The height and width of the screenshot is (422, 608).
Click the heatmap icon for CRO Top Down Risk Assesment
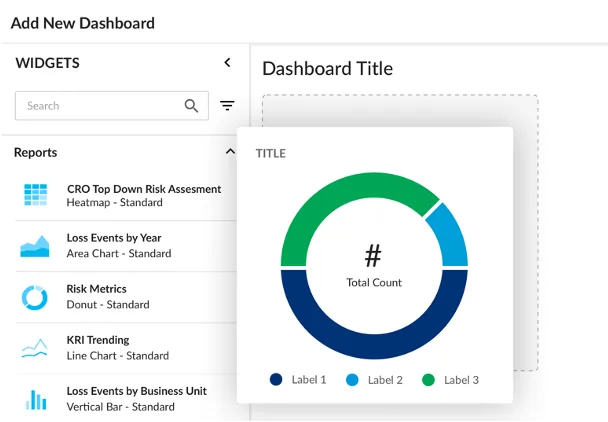(x=35, y=195)
